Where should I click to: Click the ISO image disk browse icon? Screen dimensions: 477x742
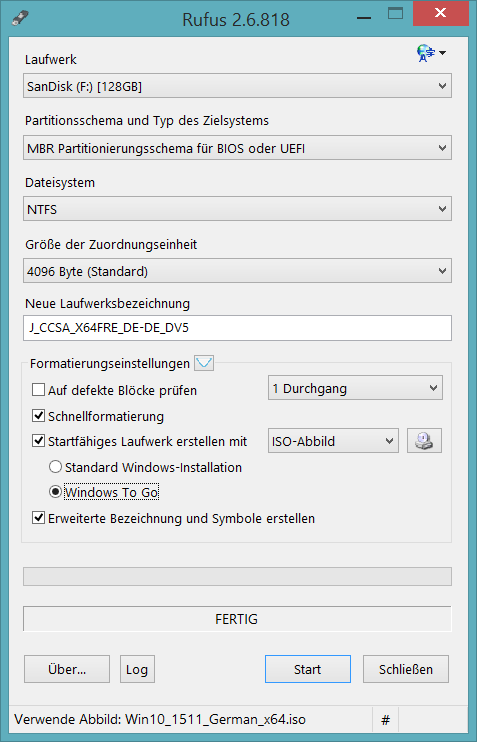click(424, 441)
